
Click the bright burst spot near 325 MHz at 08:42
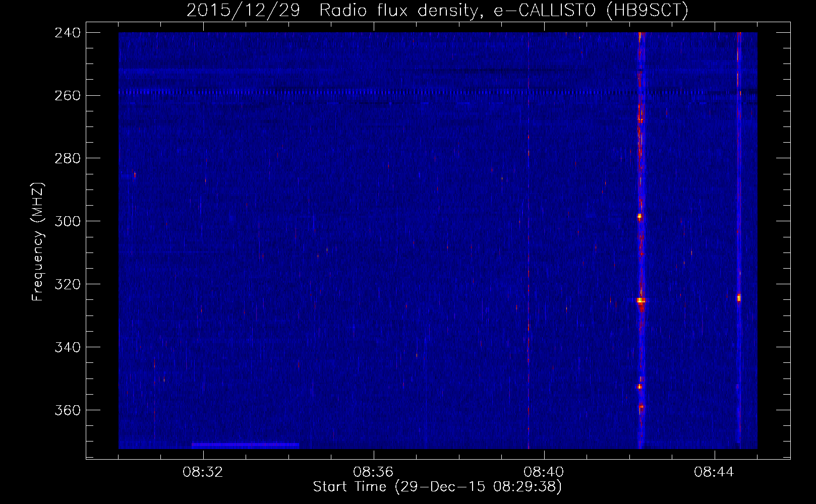click(640, 300)
